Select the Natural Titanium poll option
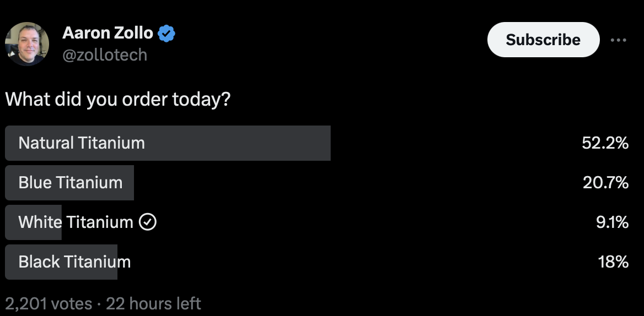The image size is (644, 316). coord(82,143)
